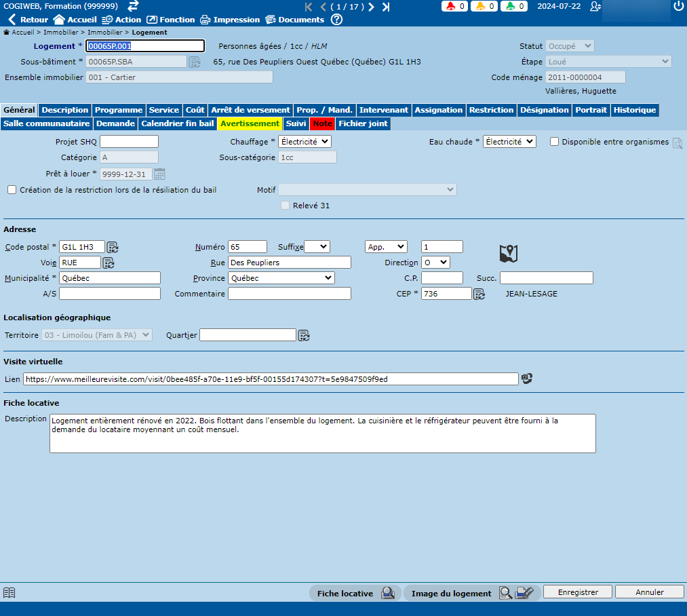Click the Enregistrer button
The height and width of the screenshot is (616, 687).
(x=577, y=592)
